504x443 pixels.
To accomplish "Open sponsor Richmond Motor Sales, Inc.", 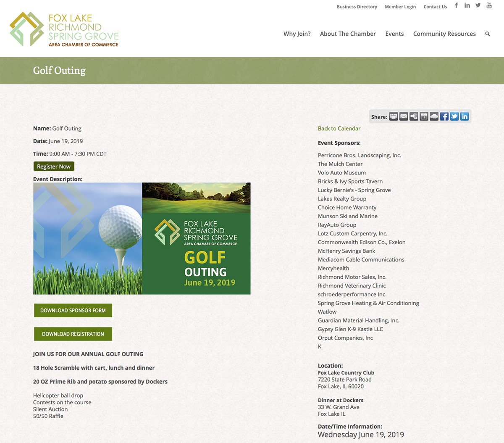I will coord(352,277).
